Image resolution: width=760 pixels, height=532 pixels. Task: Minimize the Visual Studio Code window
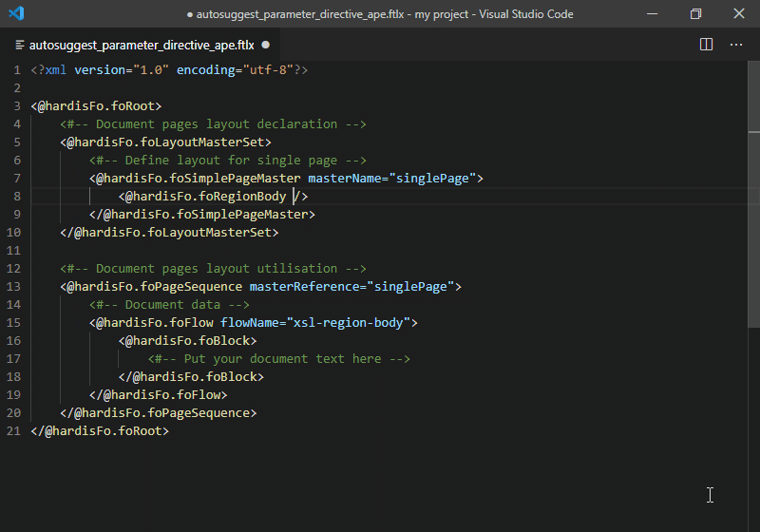pos(653,13)
